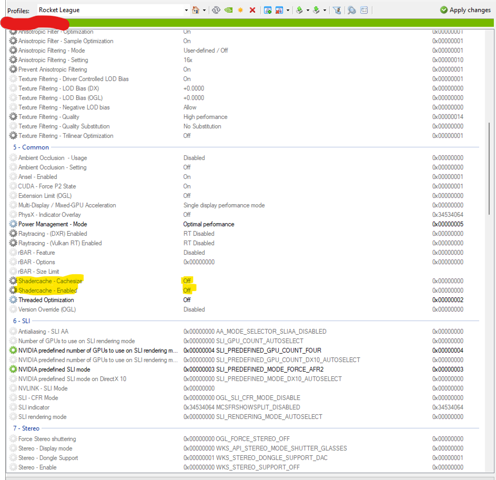Screen dimensions: 496x480
Task: Click 'No Substitution' value cell
Action: tap(202, 126)
